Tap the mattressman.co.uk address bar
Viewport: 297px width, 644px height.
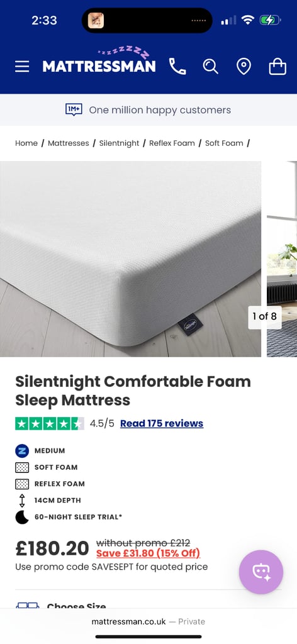click(x=148, y=621)
